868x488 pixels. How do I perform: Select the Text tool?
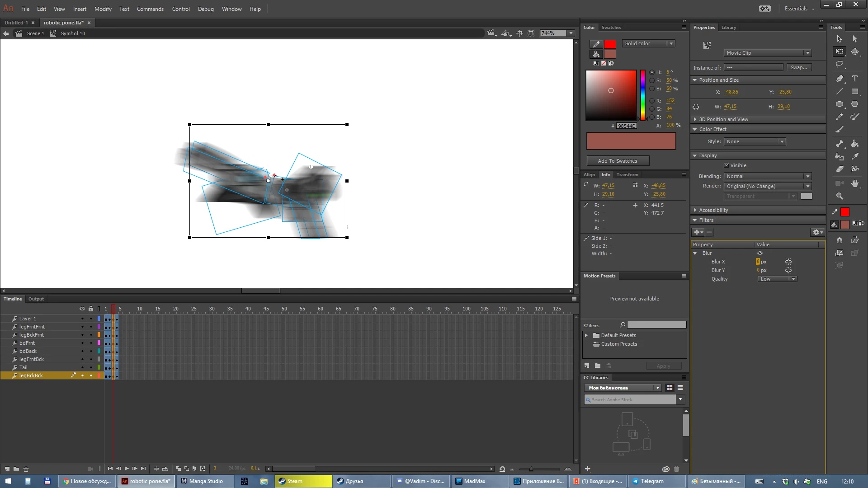point(854,79)
